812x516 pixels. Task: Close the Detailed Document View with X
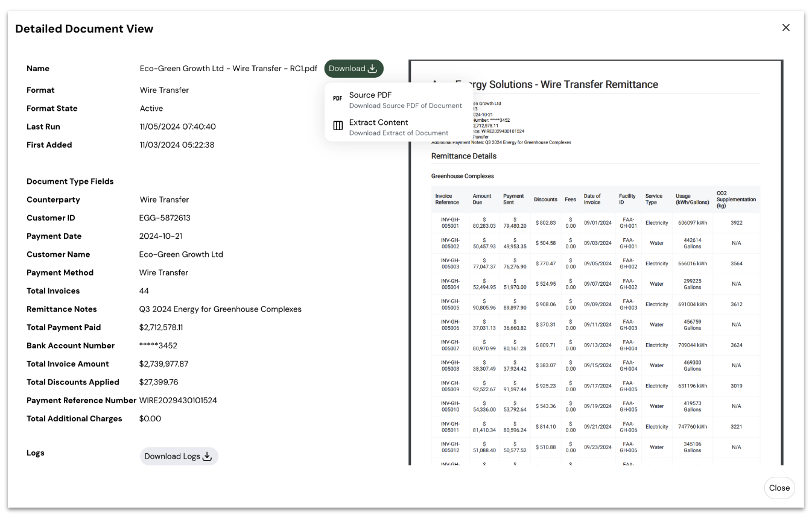pos(785,28)
